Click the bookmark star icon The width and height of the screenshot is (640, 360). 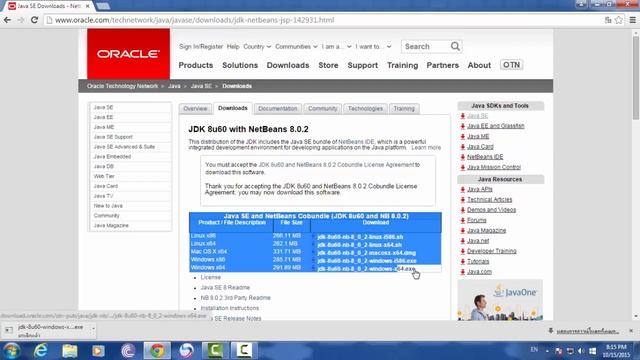619,20
